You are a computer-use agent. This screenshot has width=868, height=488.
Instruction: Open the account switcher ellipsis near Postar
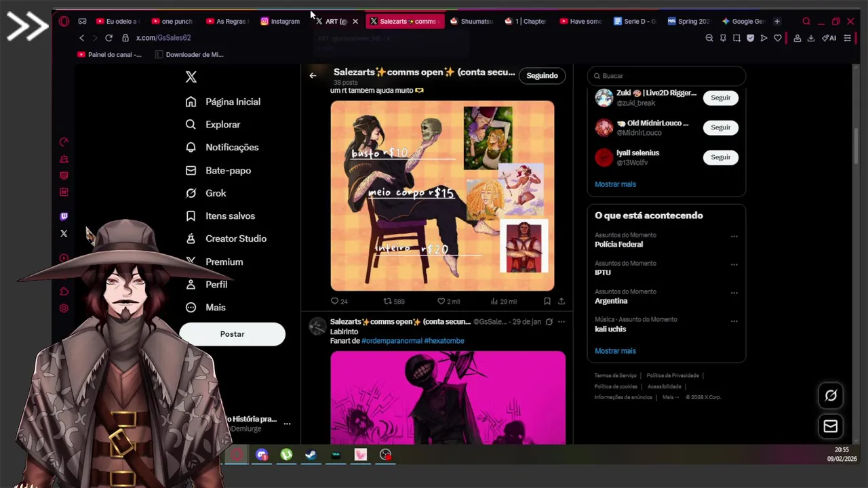(287, 424)
